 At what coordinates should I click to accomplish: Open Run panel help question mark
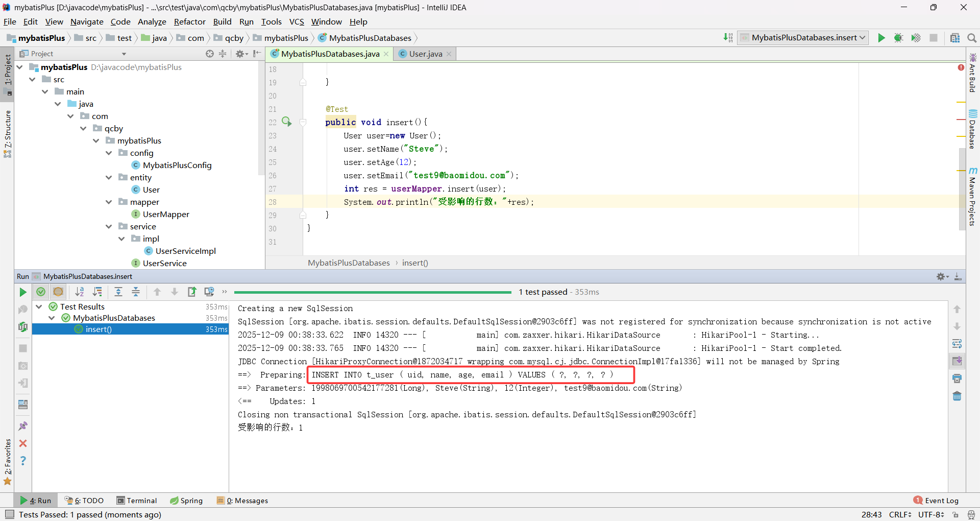coord(23,461)
